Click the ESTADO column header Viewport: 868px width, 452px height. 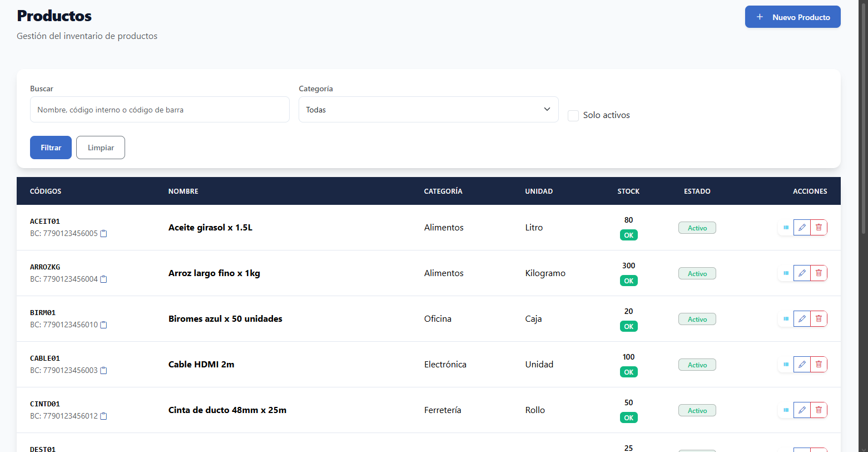tap(697, 191)
